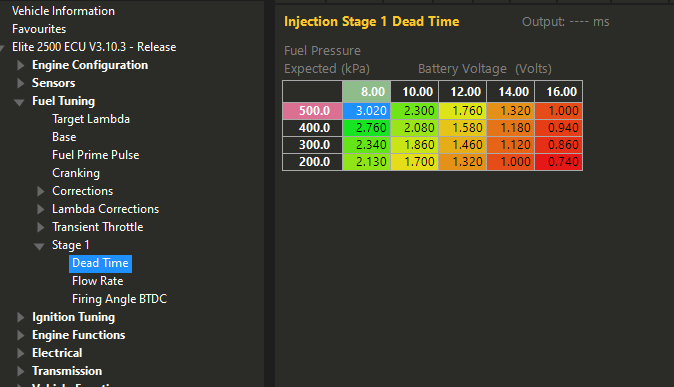Open the Target Lambda table
Viewport: 674px width, 387px height.
tap(91, 119)
